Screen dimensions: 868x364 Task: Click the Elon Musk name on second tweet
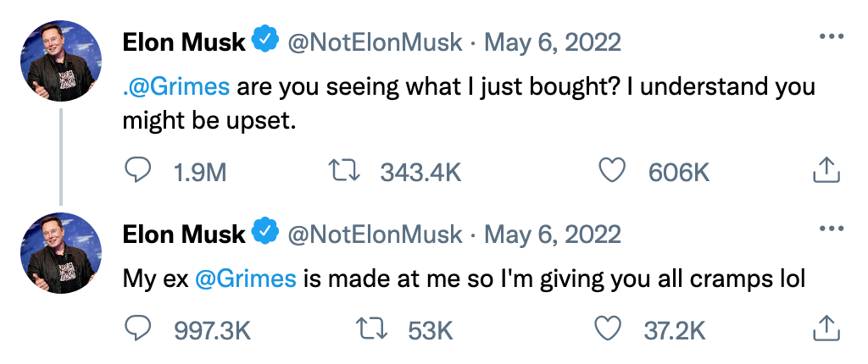tap(184, 234)
